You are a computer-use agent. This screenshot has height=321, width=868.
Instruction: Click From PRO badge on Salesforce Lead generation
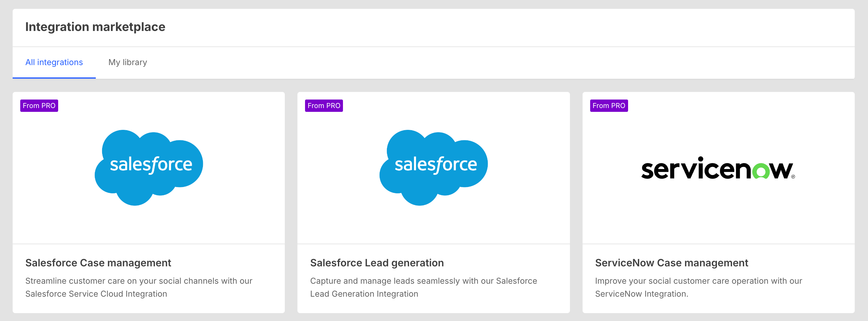point(324,106)
